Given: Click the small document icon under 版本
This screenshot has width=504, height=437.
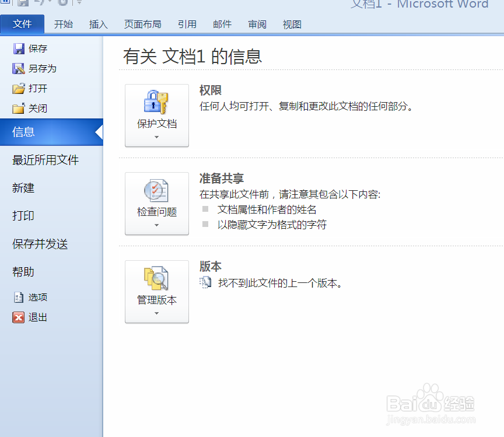Looking at the screenshot, I should (x=205, y=282).
